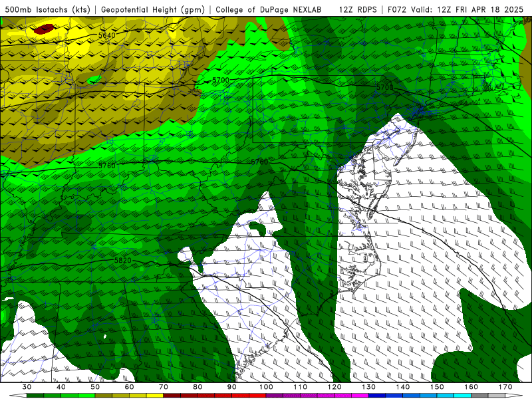Click the 170 label on the colorbar

[505, 387]
